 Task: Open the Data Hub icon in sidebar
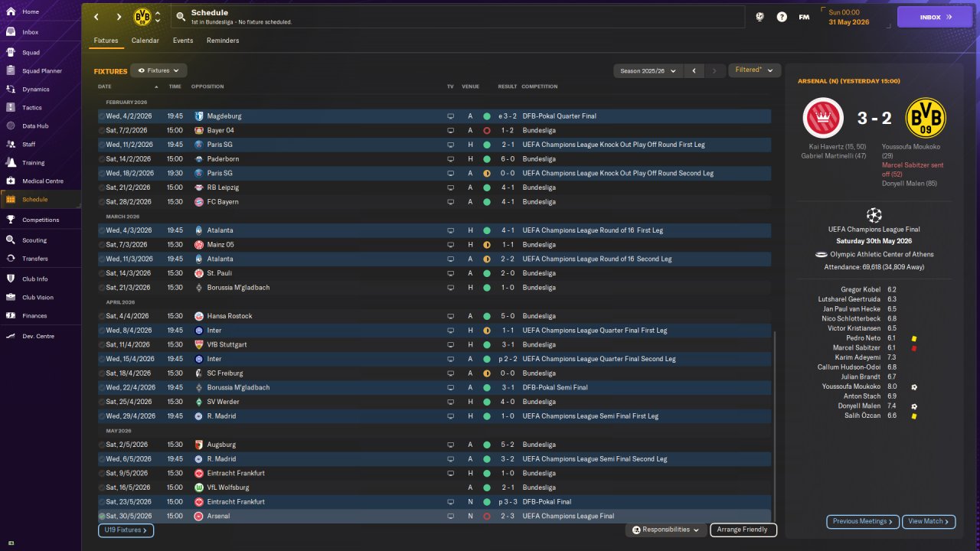coord(11,126)
